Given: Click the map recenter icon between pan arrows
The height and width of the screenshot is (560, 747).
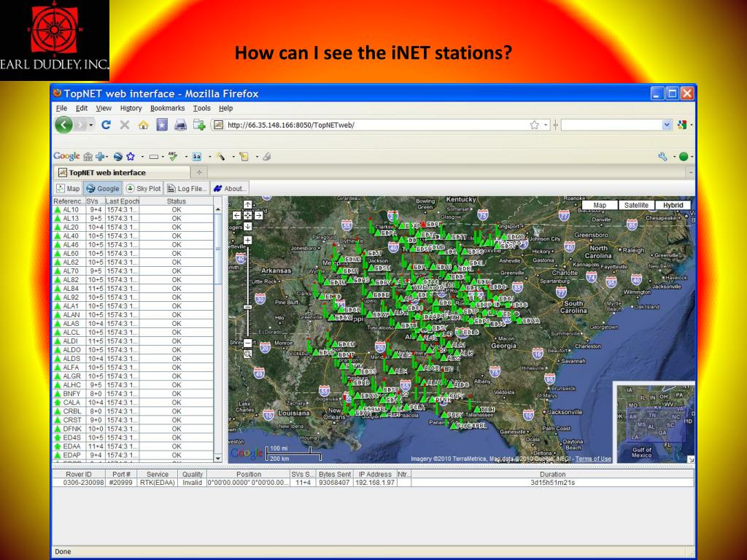Looking at the screenshot, I should (x=248, y=215).
